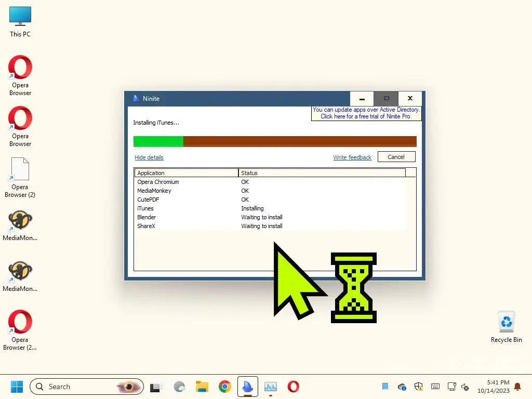Open the system monitor taskbar app
The height and width of the screenshot is (399, 532).
pyautogui.click(x=270, y=387)
